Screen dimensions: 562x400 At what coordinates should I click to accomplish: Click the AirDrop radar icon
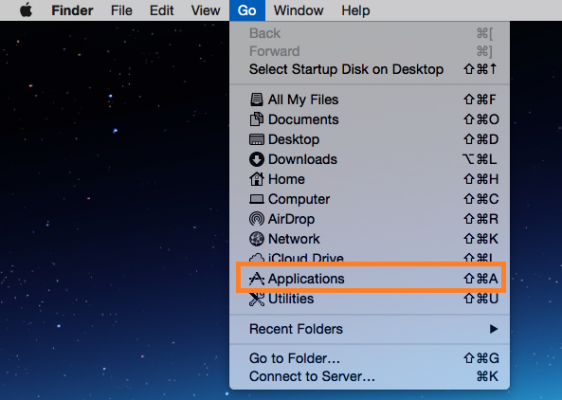pyautogui.click(x=256, y=219)
